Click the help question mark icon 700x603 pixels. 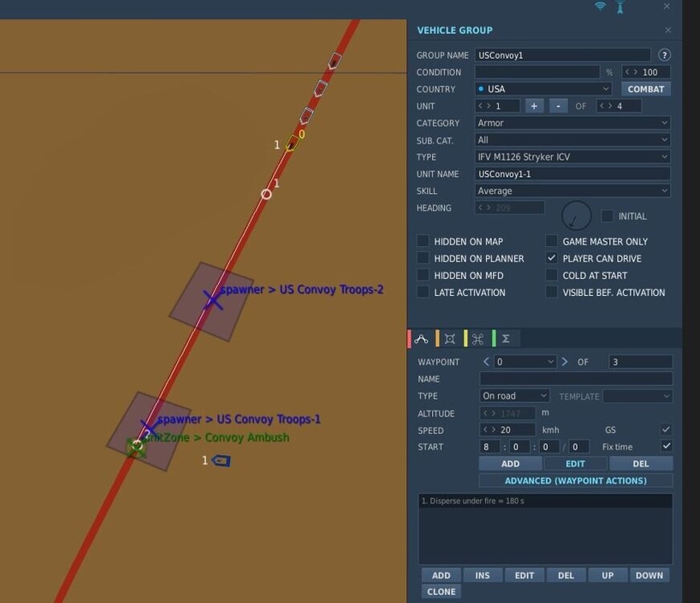pos(665,55)
